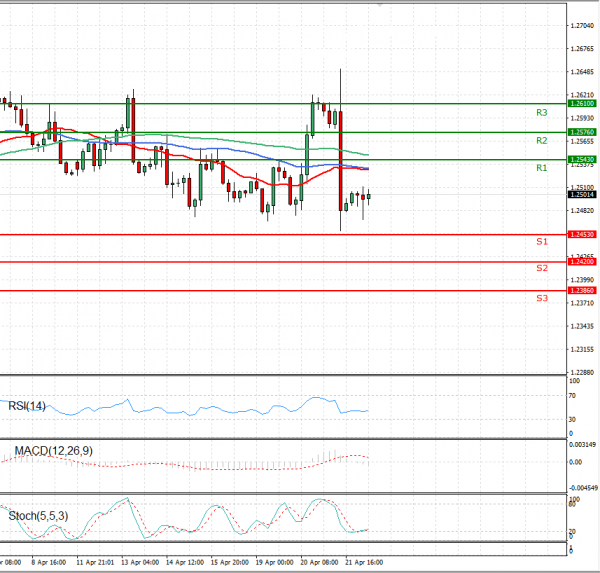
Task: Click the S1 support label
Action: pyautogui.click(x=542, y=242)
